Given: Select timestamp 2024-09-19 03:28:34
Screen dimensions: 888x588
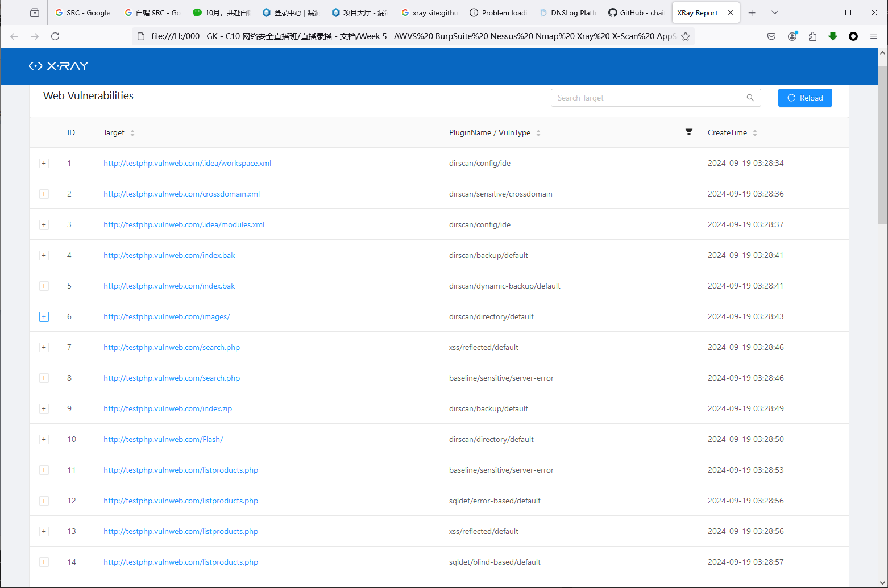Looking at the screenshot, I should [746, 163].
